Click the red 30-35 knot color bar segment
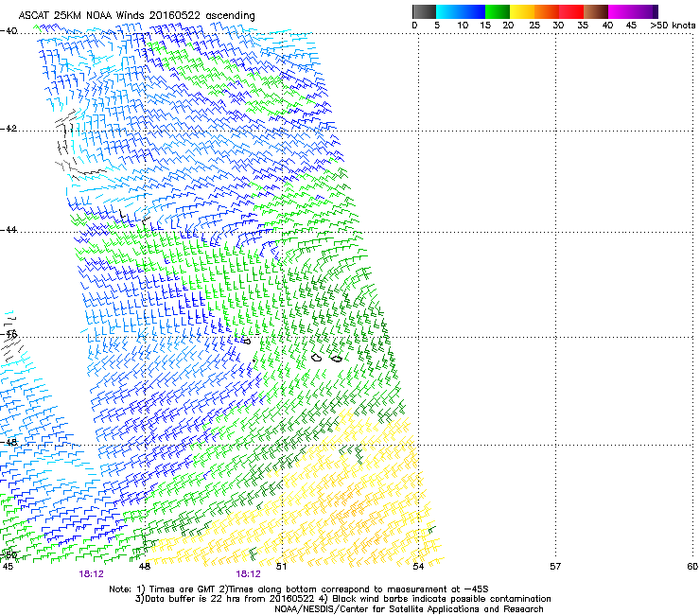Screen dimensions: 700x615 tap(571, 11)
